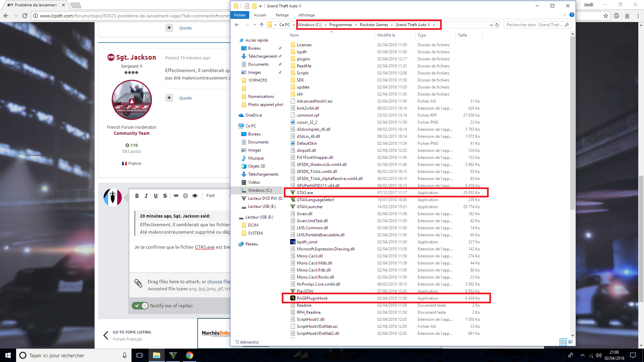
Task: Expand the address bar history dropdown
Action: (x=491, y=25)
